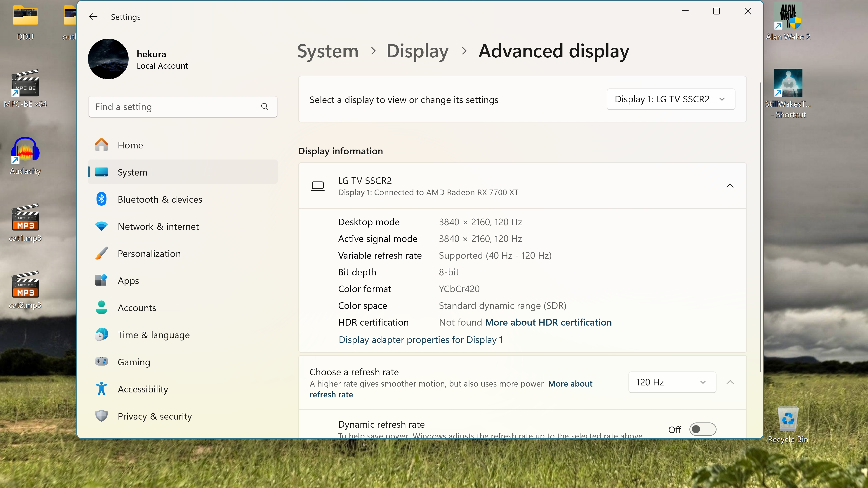Open Display adapter properties for Display 1
The width and height of the screenshot is (868, 488).
click(420, 340)
